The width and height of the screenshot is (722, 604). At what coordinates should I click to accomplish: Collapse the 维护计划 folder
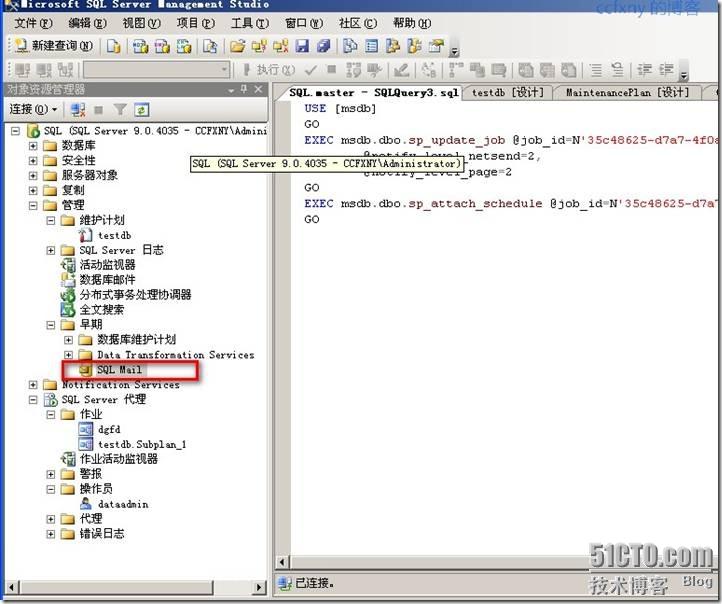(51, 221)
